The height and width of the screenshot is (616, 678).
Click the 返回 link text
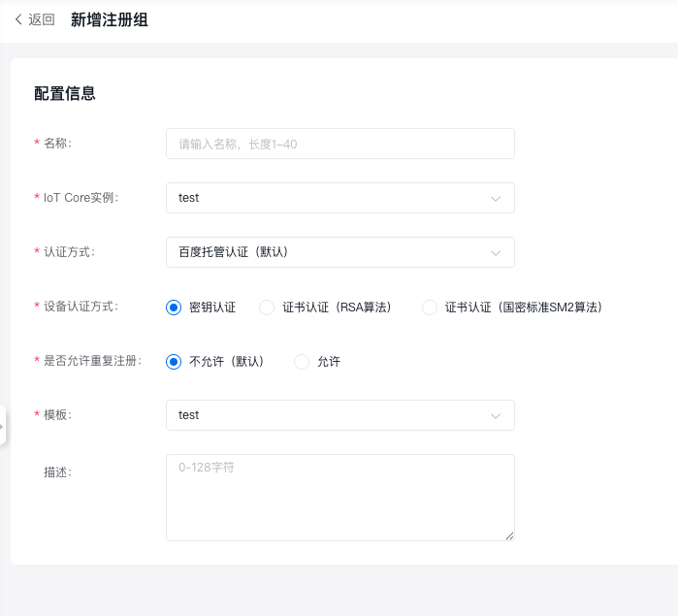point(42,19)
